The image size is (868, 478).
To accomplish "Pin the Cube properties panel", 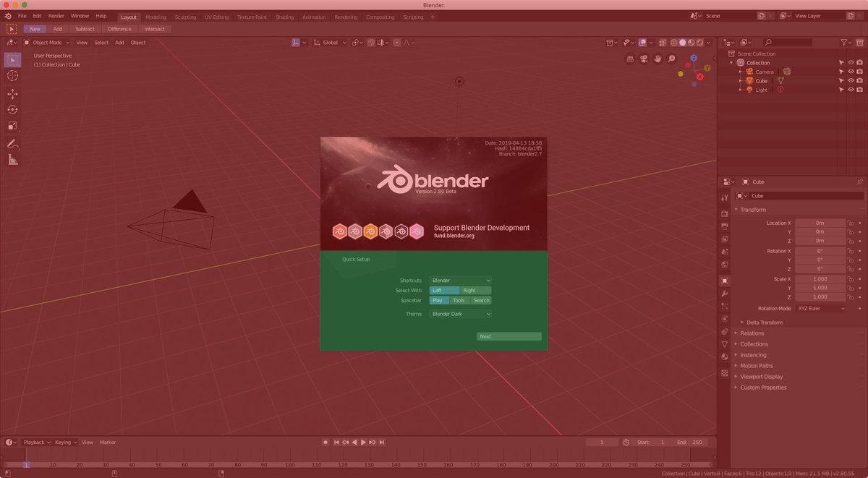I will 859,182.
